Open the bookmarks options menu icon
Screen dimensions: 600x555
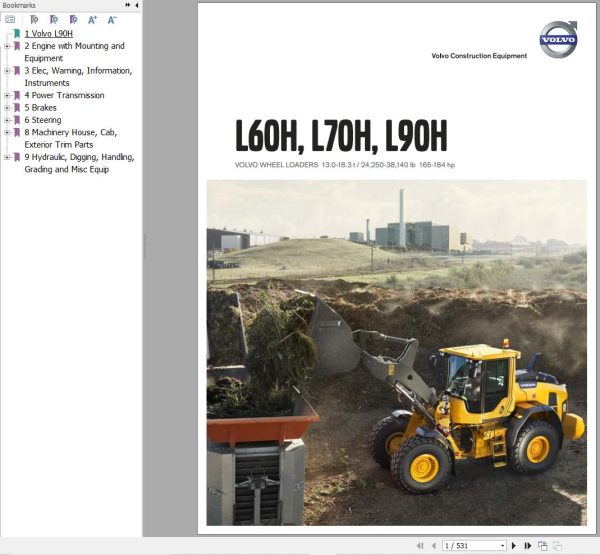[10, 19]
